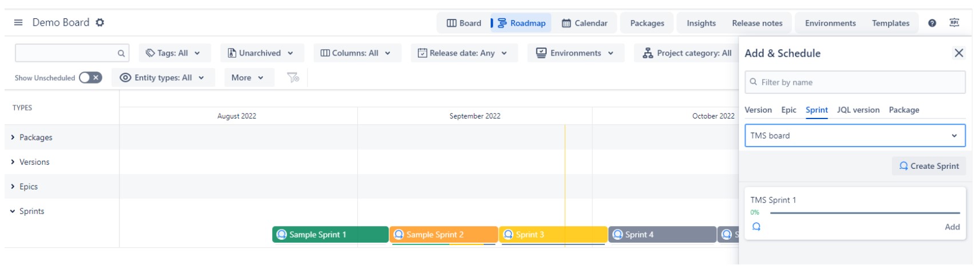Expand the Versions row
The height and width of the screenshot is (273, 980).
[x=13, y=162]
